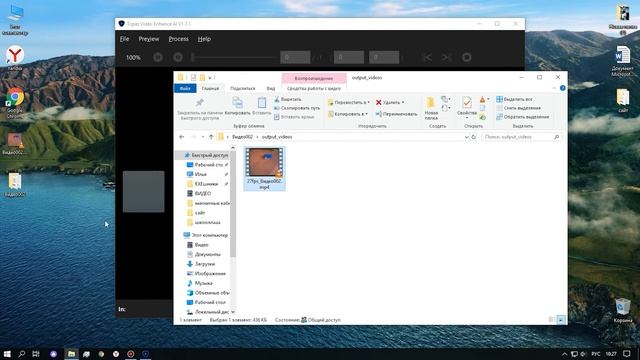Click the blue Help question mark icon
Image resolution: width=640 pixels, height=360 pixels.
point(563,88)
